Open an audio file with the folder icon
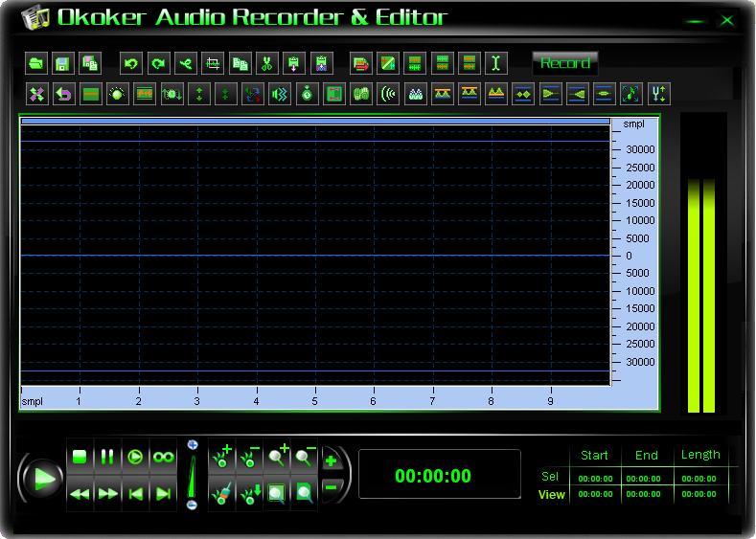Screen dimensions: 756x539 point(36,63)
